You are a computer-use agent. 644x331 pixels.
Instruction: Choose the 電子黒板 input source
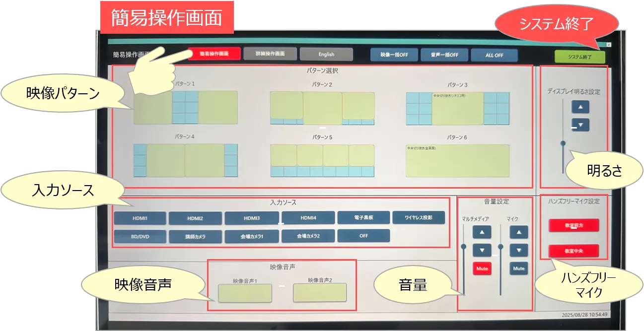[363, 217]
